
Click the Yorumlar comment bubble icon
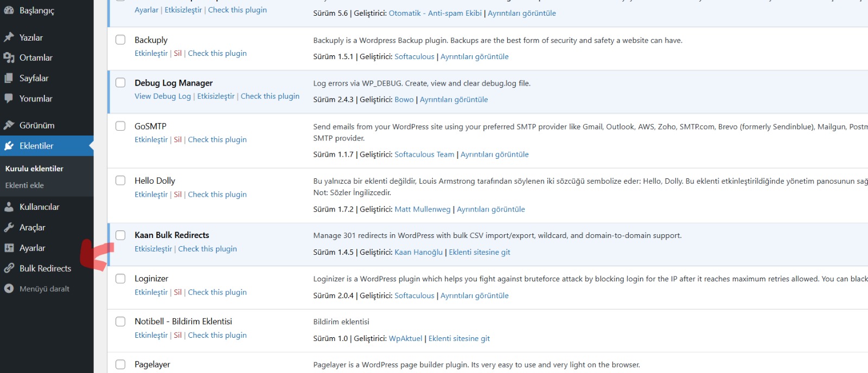9,99
